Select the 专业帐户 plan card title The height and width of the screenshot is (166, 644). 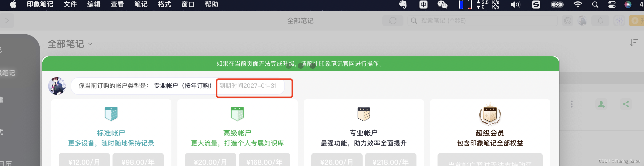[364, 133]
